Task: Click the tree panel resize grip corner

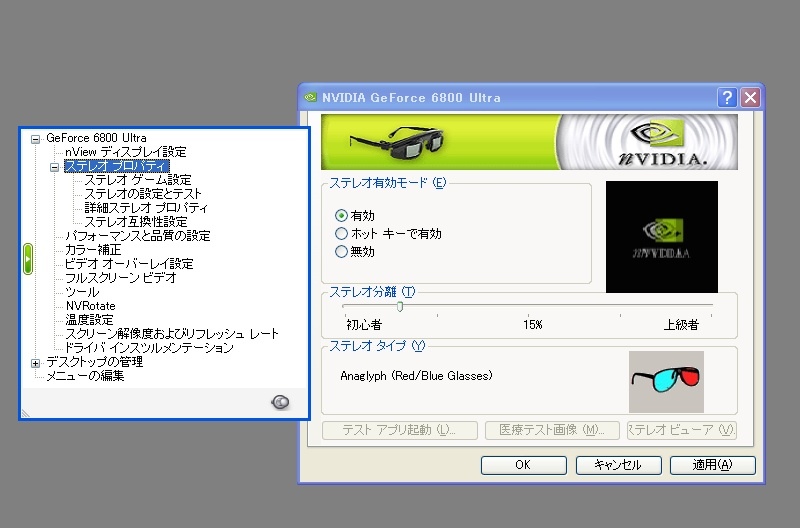Action: (26, 414)
